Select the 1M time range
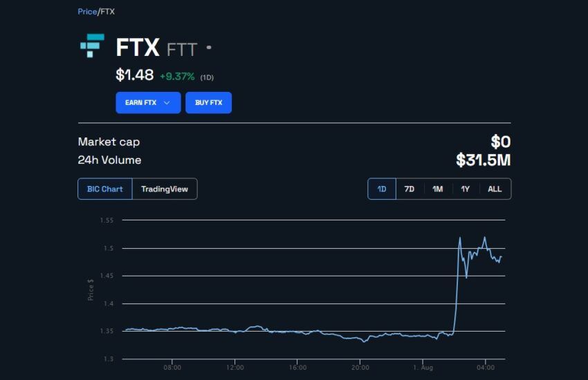 438,189
